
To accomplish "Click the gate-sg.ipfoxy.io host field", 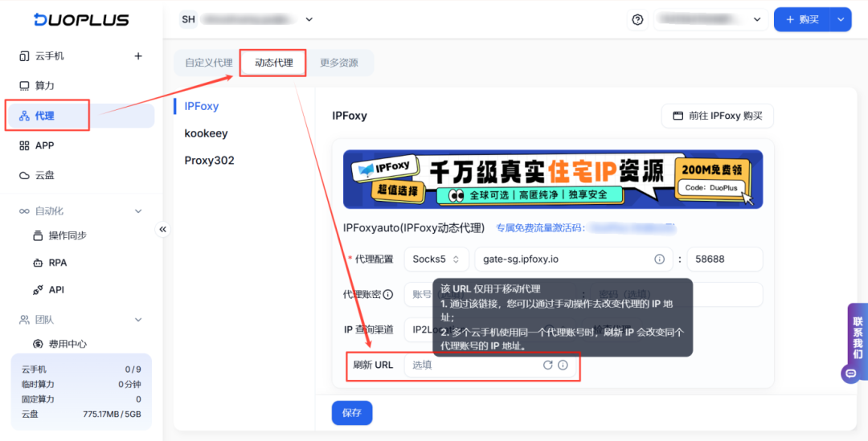I will pos(574,259).
